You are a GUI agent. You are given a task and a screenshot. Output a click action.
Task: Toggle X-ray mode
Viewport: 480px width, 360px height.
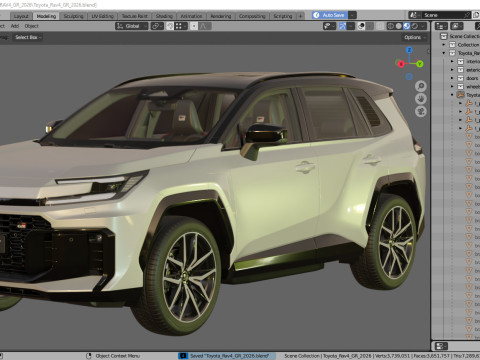click(x=380, y=26)
